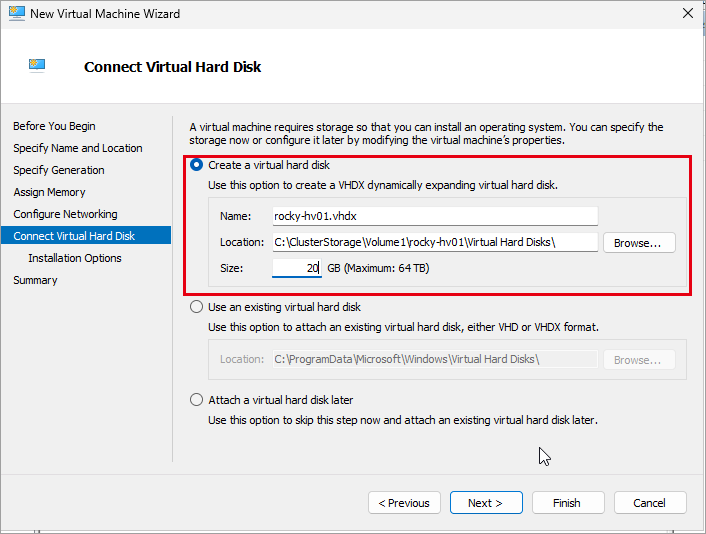Viewport: 706px width, 534px height.
Task: Click the disk Name field rocky-hv01.vhdx
Action: tap(435, 216)
